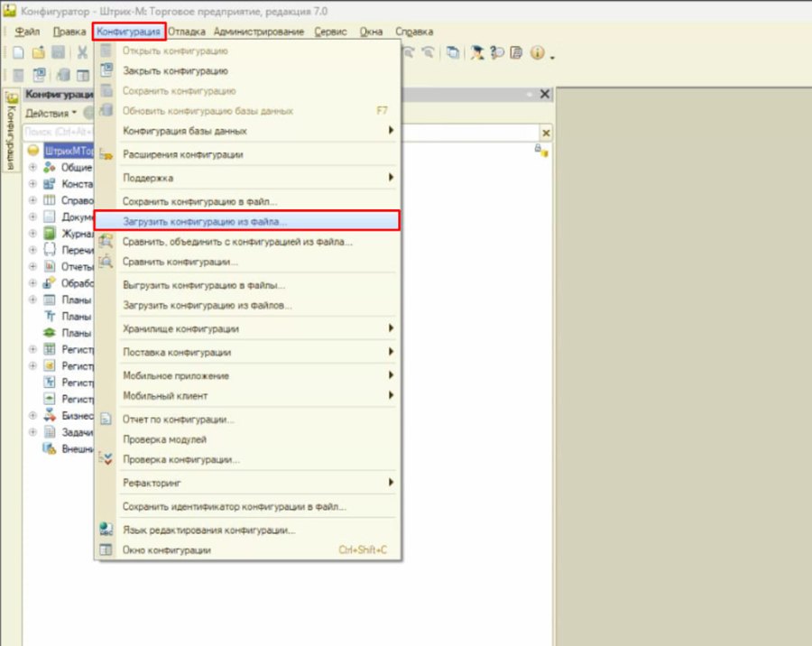
Task: Click the New document toolbar icon
Action: (18, 52)
